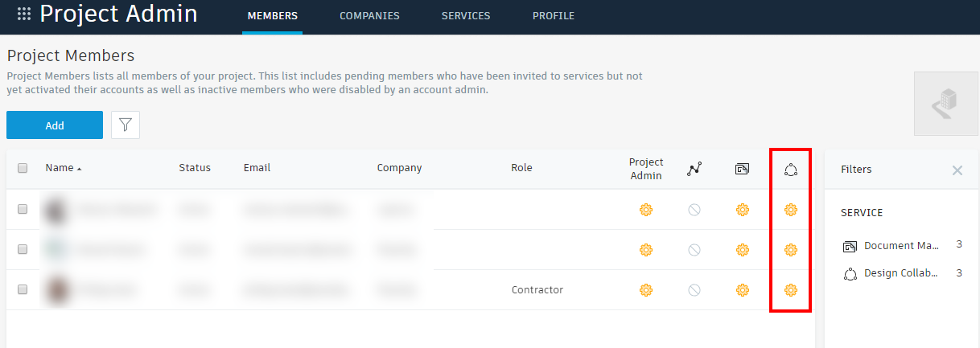Click the SERVICE filter section label
This screenshot has width=980, height=348.
[x=862, y=213]
